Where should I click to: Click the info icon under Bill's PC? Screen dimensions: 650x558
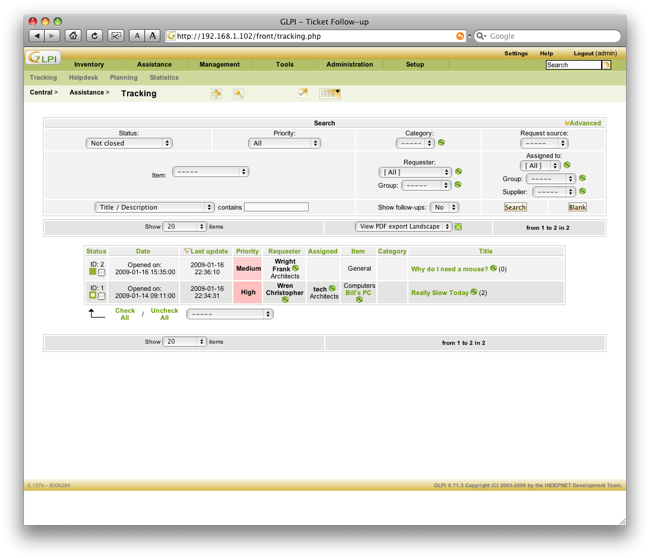(x=359, y=299)
